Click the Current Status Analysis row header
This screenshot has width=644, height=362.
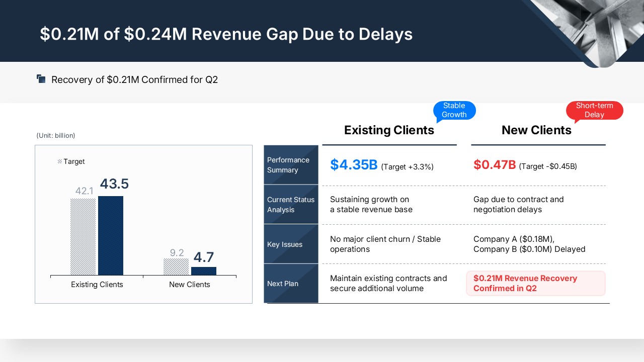[291, 204]
